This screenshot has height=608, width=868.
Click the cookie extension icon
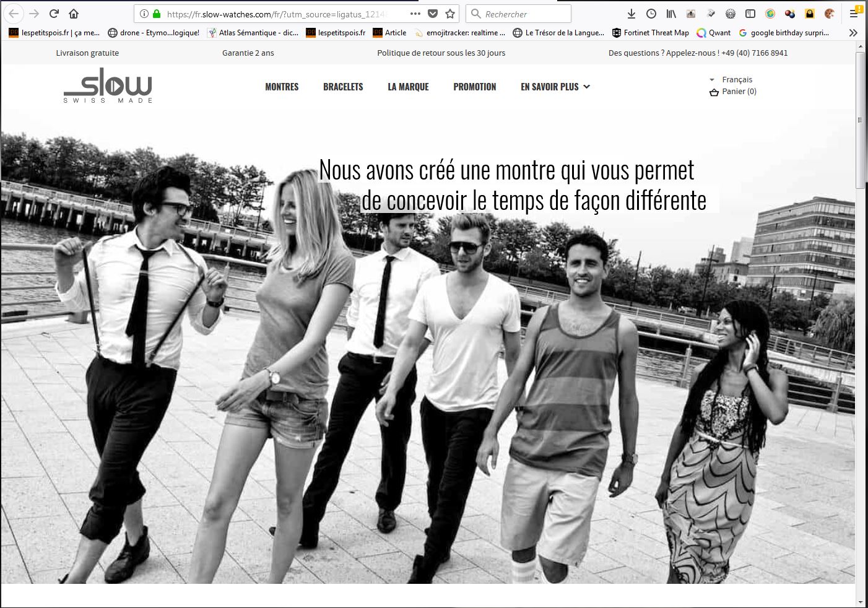click(830, 14)
